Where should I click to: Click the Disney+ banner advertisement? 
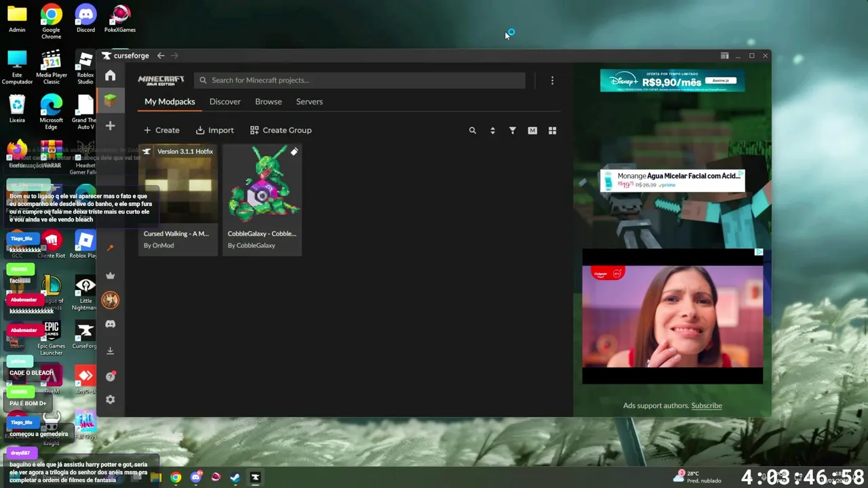click(x=672, y=81)
